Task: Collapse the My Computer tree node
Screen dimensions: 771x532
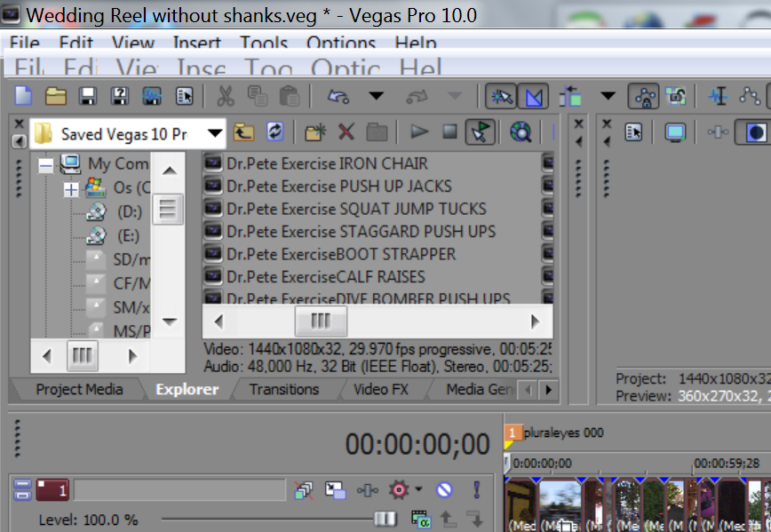Action: pos(45,165)
